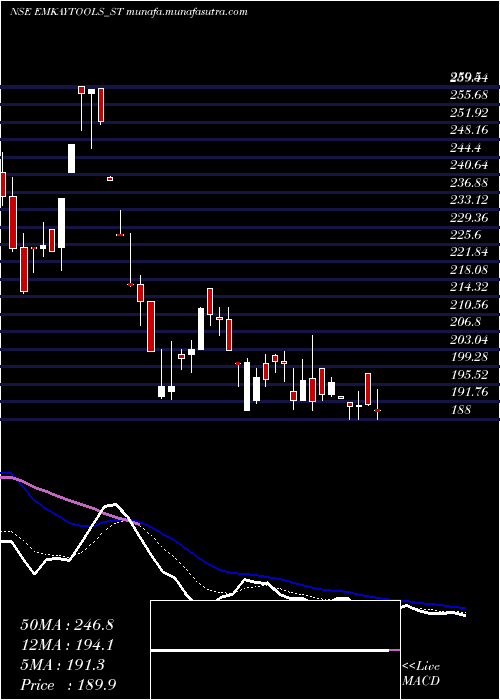Click the topmost 259 price label

pos(468,78)
